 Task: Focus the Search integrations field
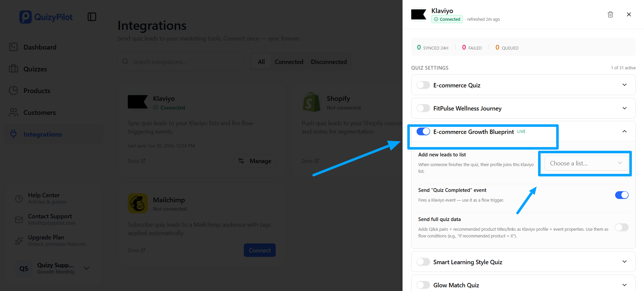pos(180,62)
